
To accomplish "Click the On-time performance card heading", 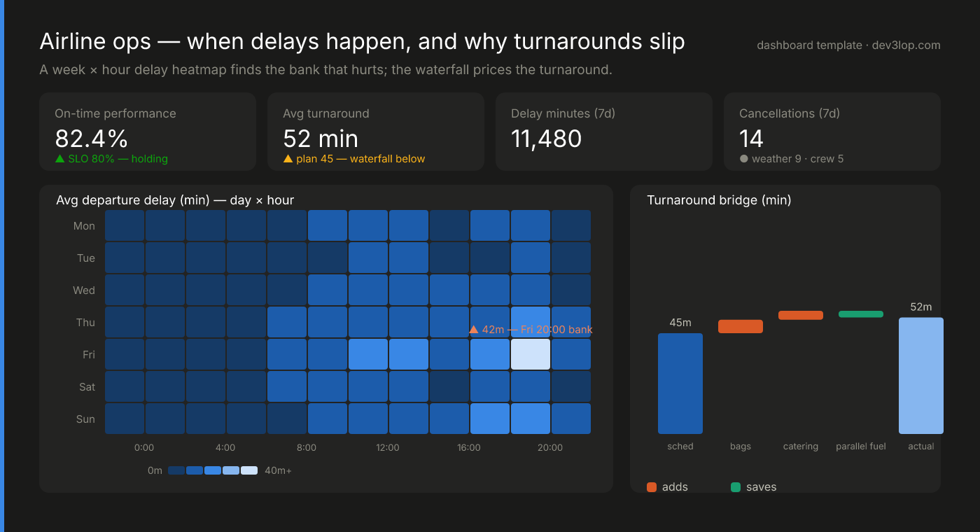I will tap(115, 113).
